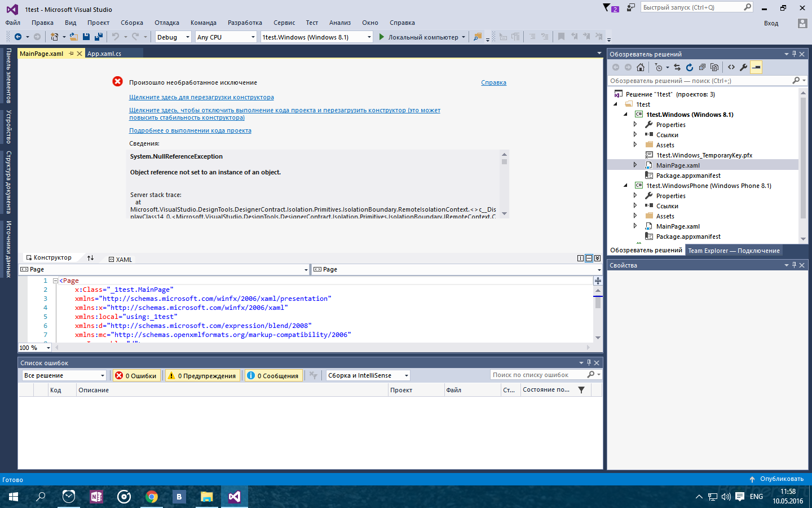The height and width of the screenshot is (508, 812).
Task: Click the Open File folder icon
Action: point(73,37)
